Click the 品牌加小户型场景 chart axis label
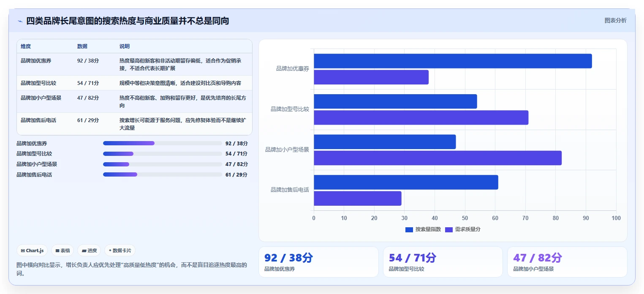Viewport: 644px width, 294px height. tap(287, 150)
